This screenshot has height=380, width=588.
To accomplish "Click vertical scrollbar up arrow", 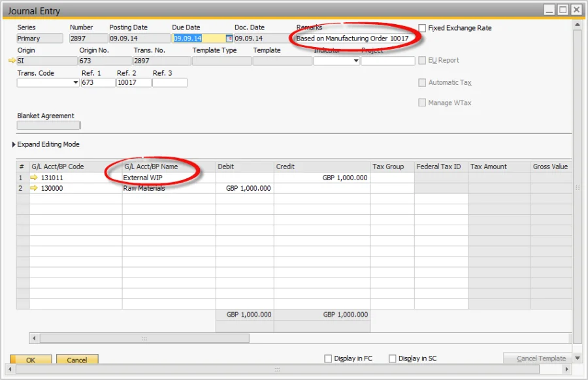I will click(x=578, y=25).
